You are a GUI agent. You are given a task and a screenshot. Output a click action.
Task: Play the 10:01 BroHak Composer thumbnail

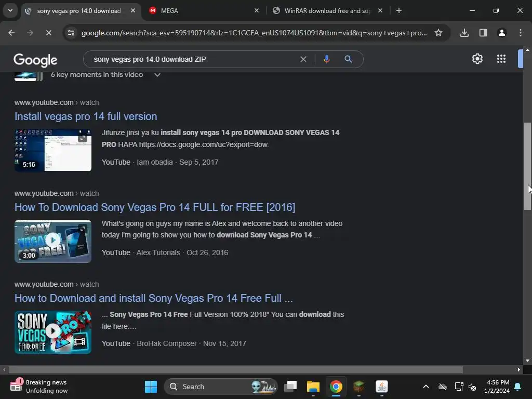tap(53, 332)
